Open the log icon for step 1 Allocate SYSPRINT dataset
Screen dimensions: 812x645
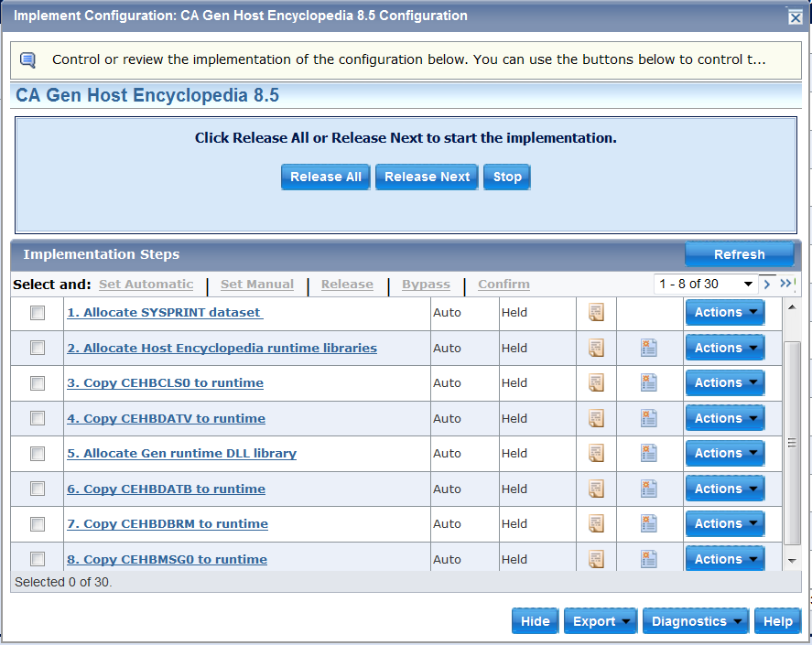596,312
